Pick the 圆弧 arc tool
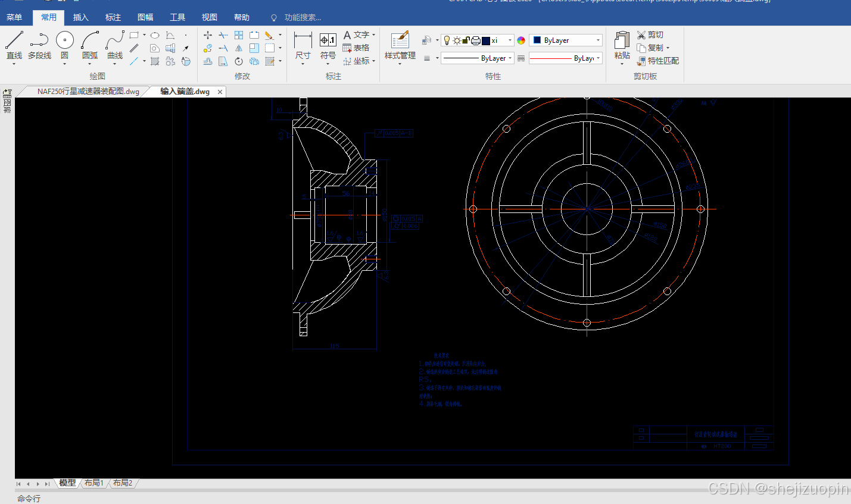The height and width of the screenshot is (504, 851). pyautogui.click(x=90, y=46)
